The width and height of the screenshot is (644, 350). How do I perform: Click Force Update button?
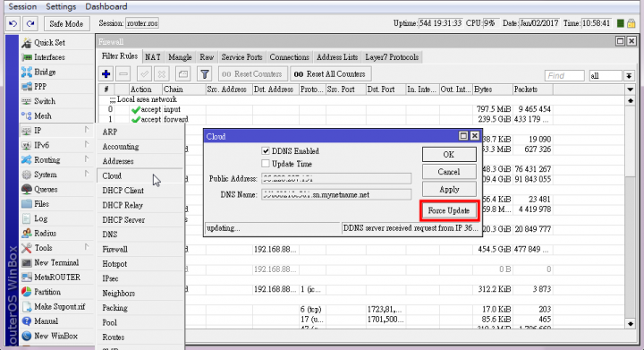click(x=449, y=210)
